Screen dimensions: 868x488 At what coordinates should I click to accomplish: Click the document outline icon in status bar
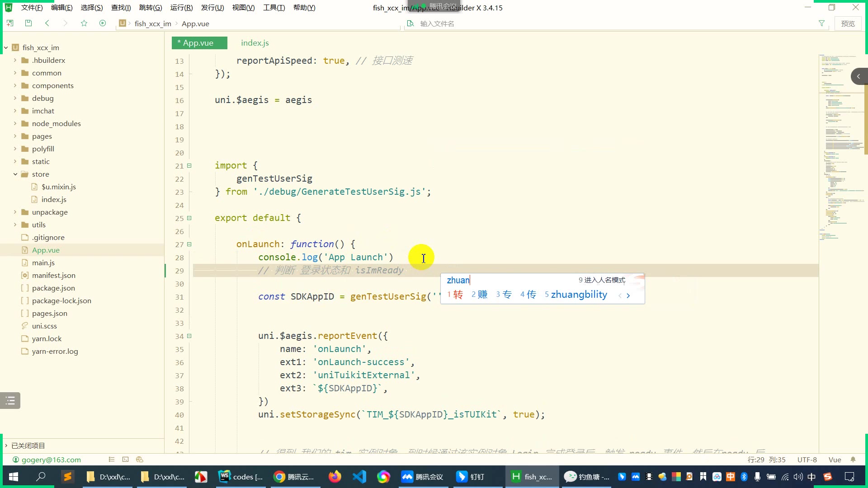point(111,460)
